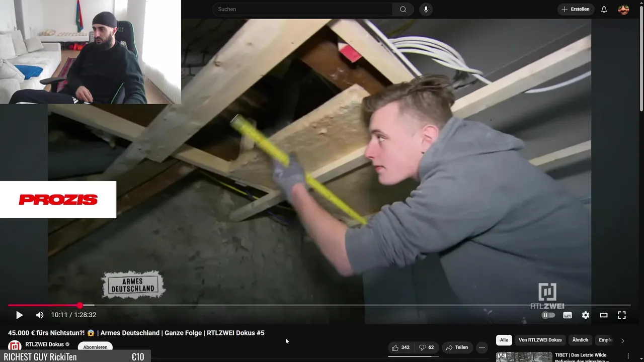Enter fullscreen mode

pos(622,315)
